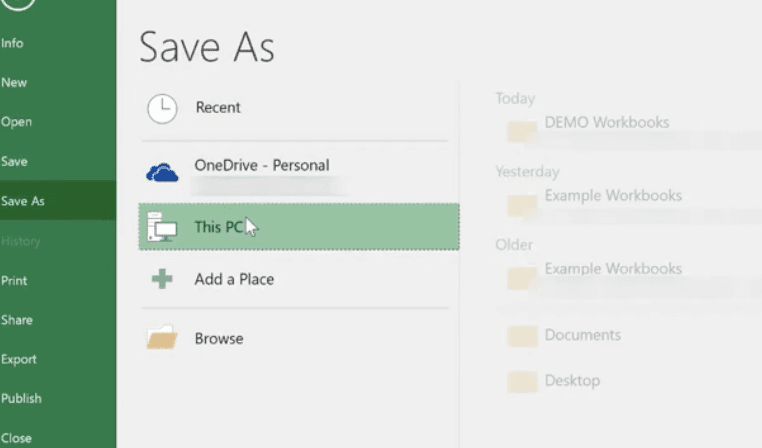Select the Save As sidebar item

pos(24,201)
